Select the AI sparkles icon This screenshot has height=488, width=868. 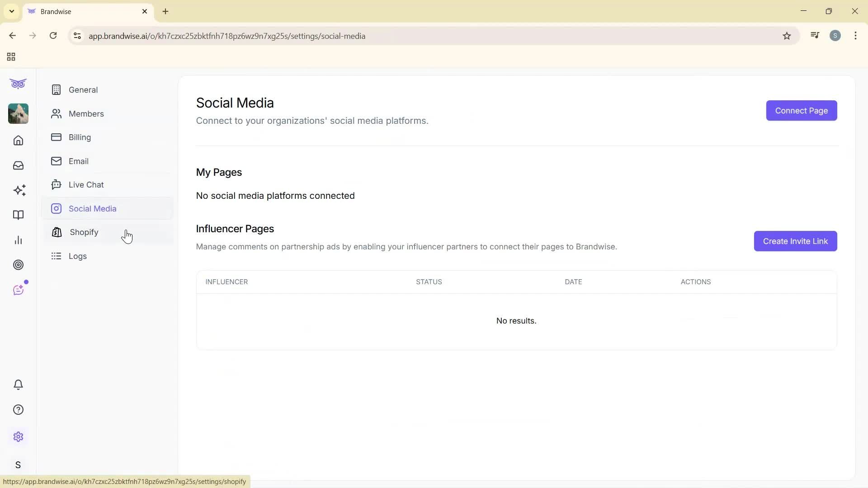point(18,190)
